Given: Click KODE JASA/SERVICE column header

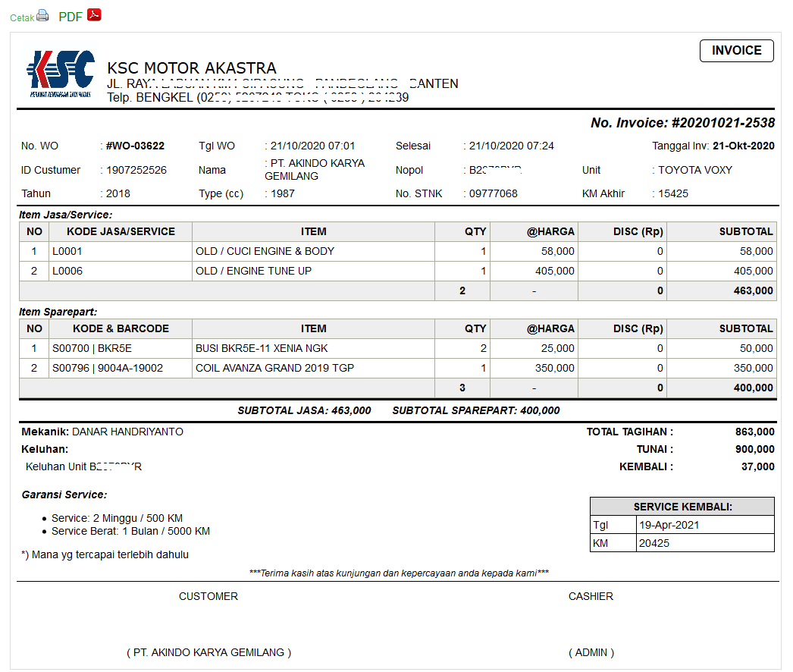Looking at the screenshot, I should tap(121, 231).
